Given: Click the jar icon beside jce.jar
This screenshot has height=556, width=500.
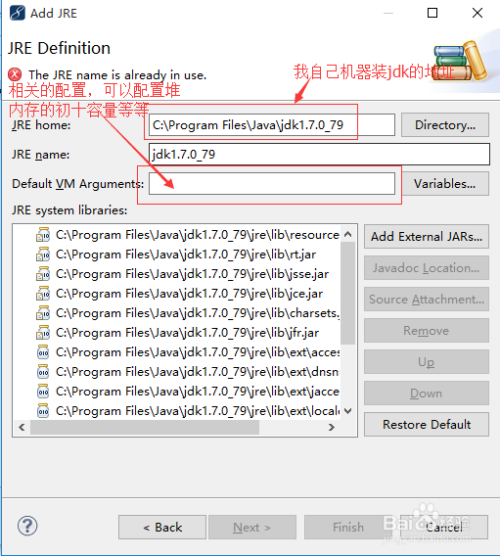Looking at the screenshot, I should pos(43,293).
